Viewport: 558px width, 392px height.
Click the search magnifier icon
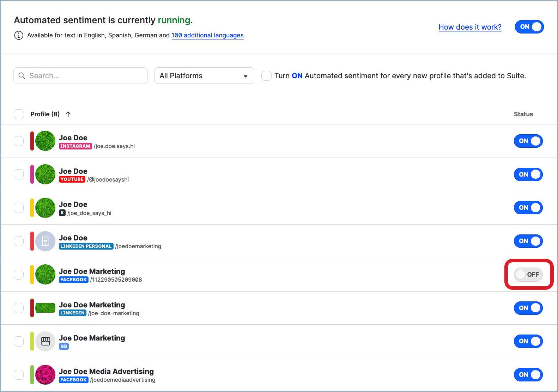click(x=22, y=76)
